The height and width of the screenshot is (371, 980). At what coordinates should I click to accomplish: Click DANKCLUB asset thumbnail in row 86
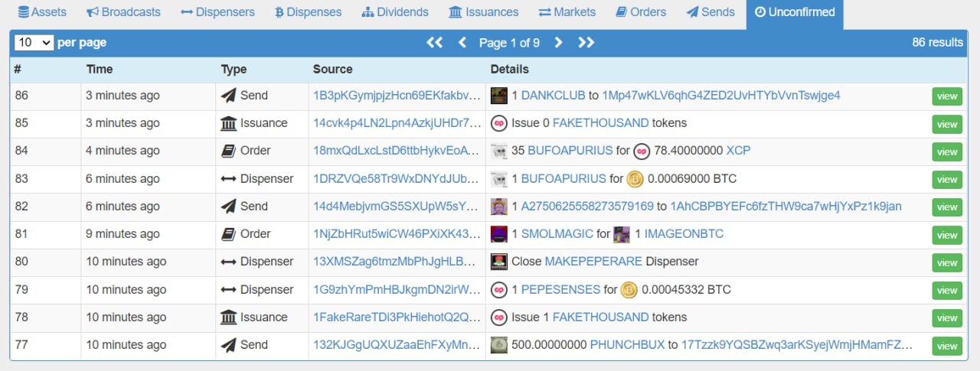pyautogui.click(x=498, y=96)
